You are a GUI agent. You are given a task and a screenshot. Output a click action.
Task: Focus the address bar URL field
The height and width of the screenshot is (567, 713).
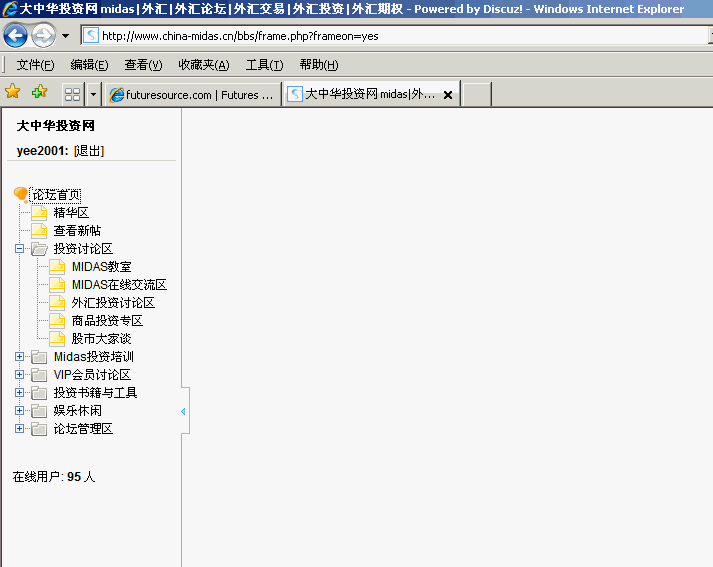pos(396,35)
